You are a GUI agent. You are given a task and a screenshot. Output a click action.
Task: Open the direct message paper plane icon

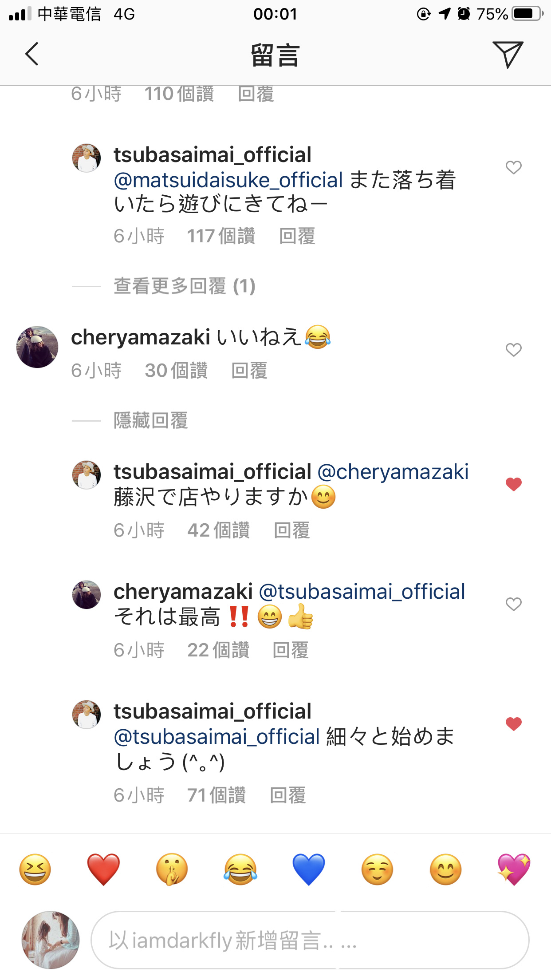tap(508, 54)
